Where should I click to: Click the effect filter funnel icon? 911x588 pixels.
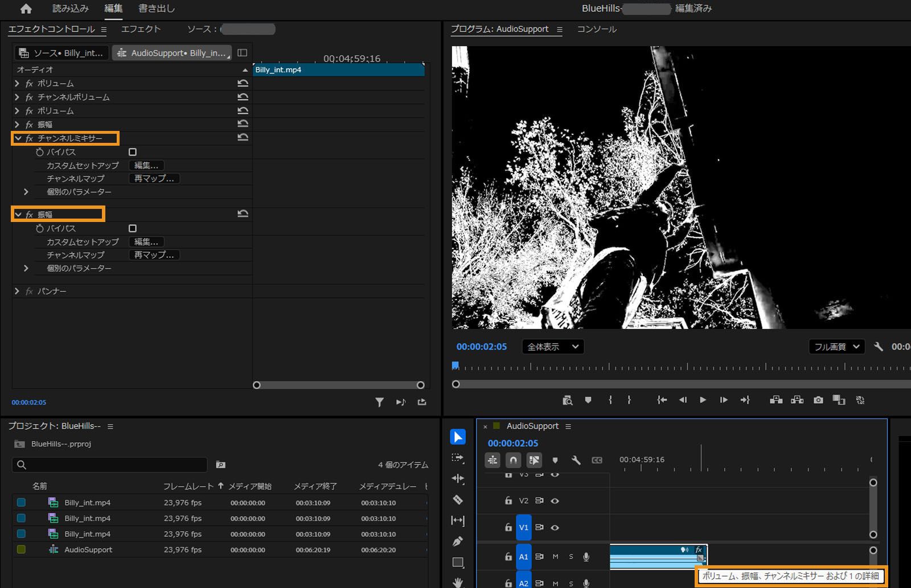pos(379,402)
